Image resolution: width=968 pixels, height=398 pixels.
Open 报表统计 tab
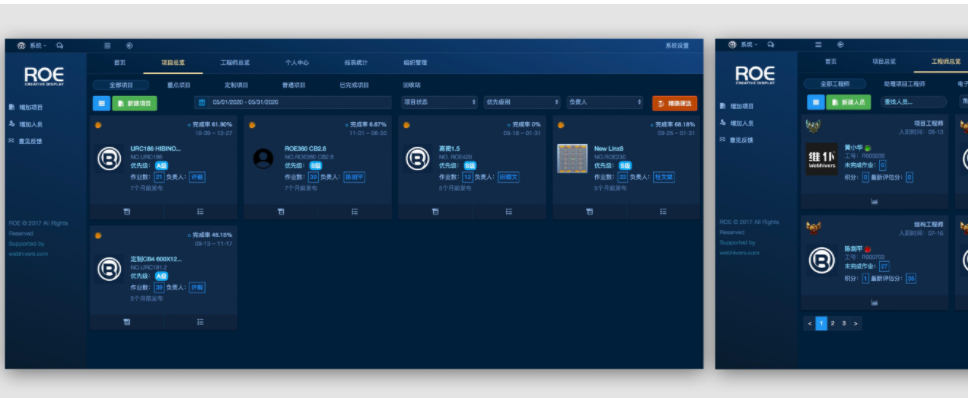pyautogui.click(x=356, y=63)
